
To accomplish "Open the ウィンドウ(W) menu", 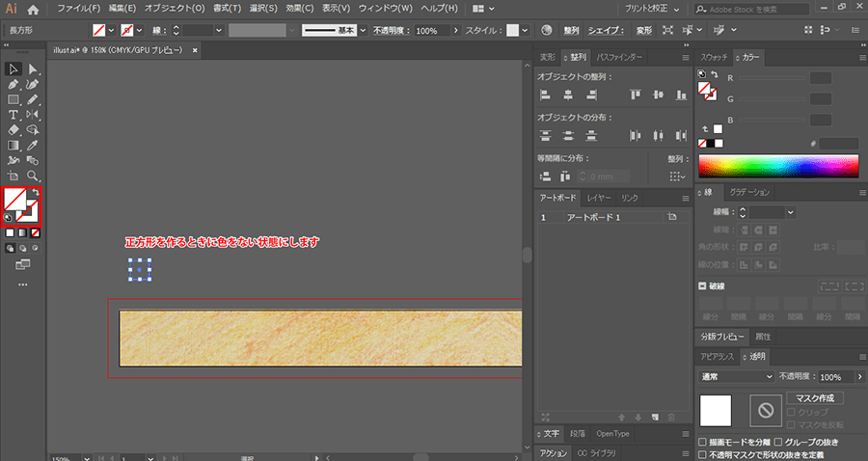I will click(x=385, y=9).
